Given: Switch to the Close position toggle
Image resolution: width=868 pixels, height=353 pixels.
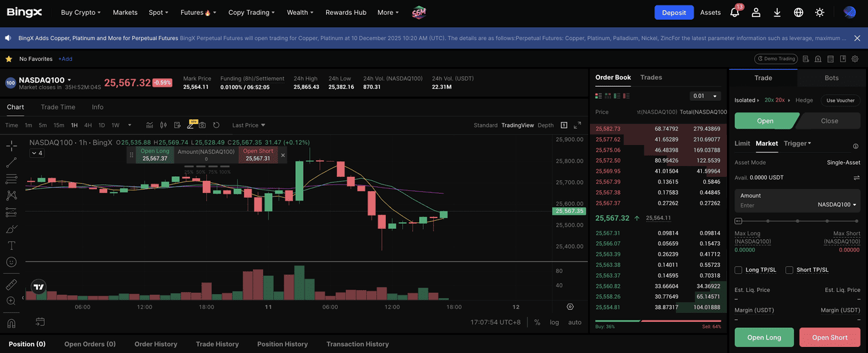Looking at the screenshot, I should [829, 121].
